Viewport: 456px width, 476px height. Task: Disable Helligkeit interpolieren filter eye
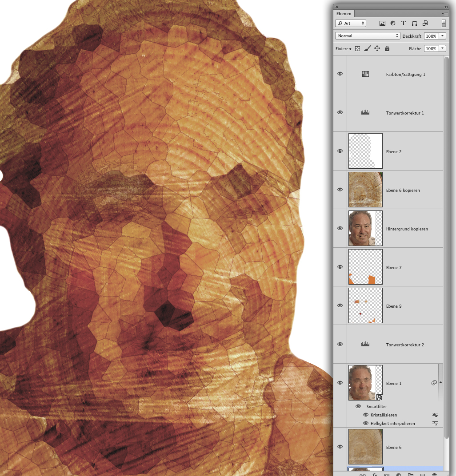(x=366, y=423)
